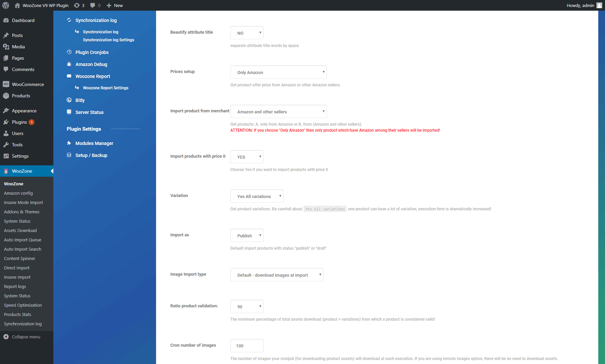Open Content Spinner
605x364 pixels.
[19, 258]
